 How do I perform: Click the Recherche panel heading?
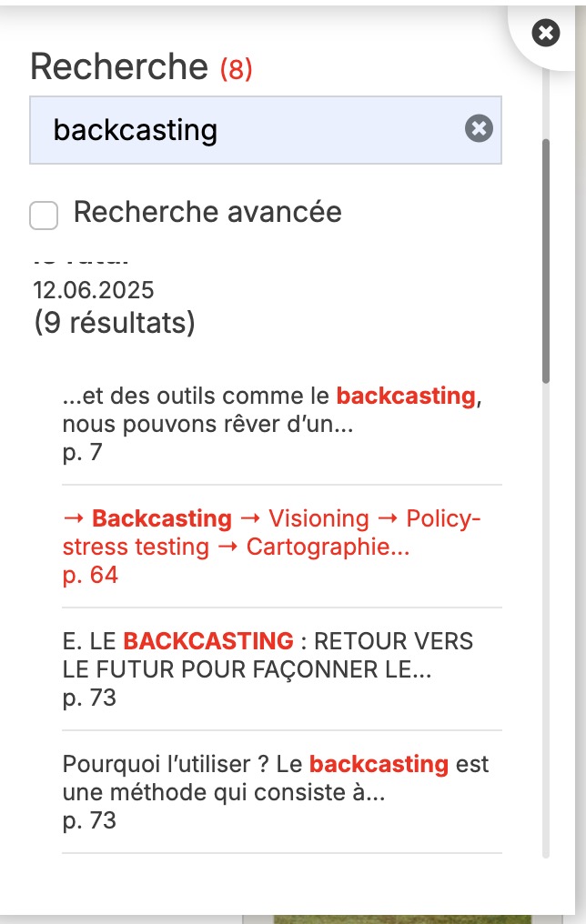pyautogui.click(x=119, y=67)
